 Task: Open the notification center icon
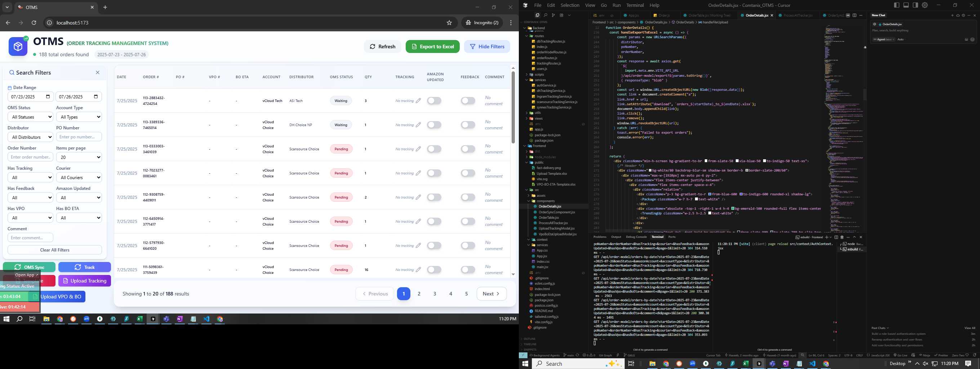click(x=968, y=364)
